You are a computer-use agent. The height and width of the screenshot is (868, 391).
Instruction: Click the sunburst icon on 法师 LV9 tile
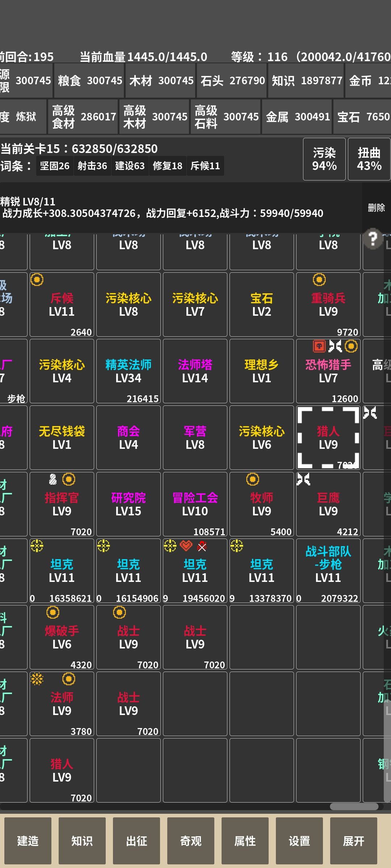point(37,679)
